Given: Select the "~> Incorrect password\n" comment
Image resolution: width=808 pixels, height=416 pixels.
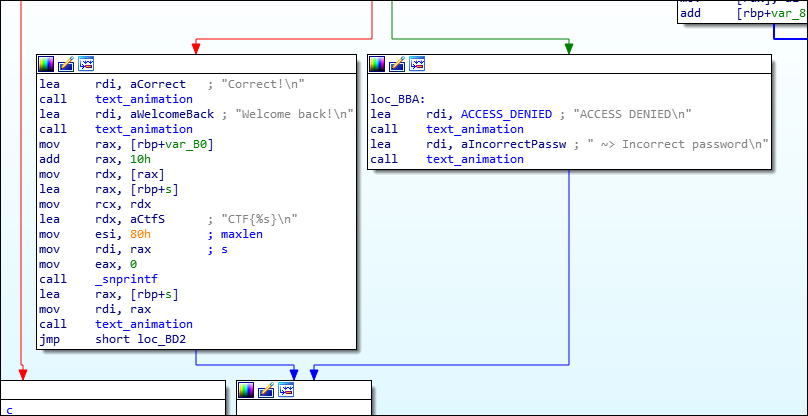Looking at the screenshot, I should click(x=678, y=144).
